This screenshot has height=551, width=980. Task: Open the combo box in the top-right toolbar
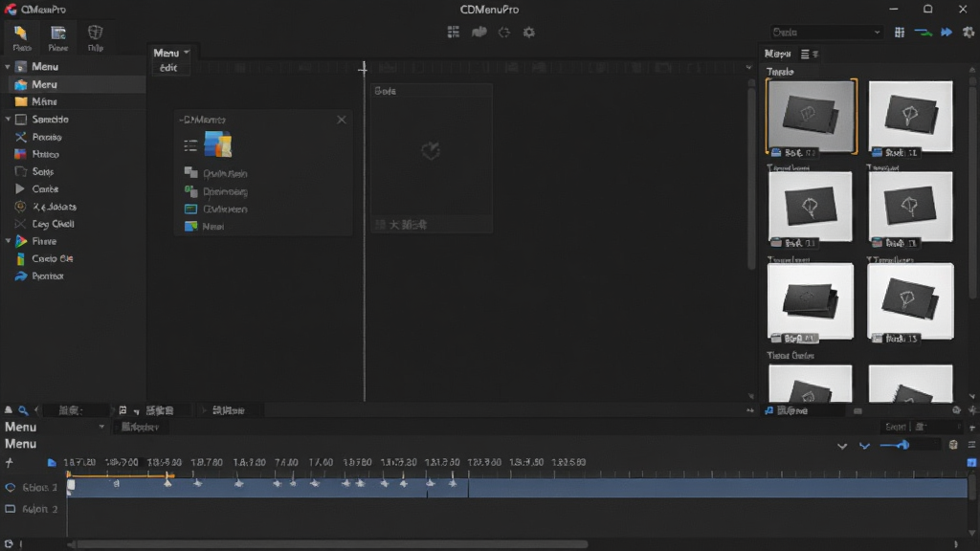pyautogui.click(x=826, y=32)
